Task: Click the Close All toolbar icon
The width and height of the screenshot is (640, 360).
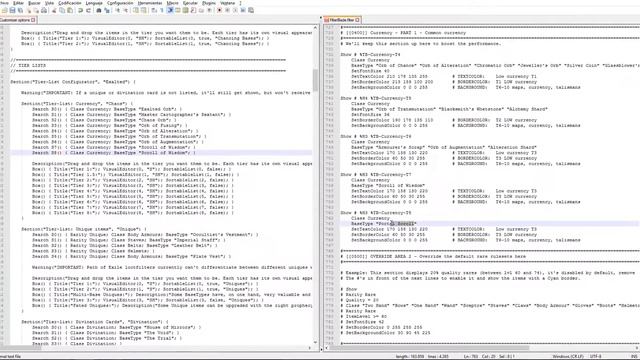Action: (x=36, y=10)
